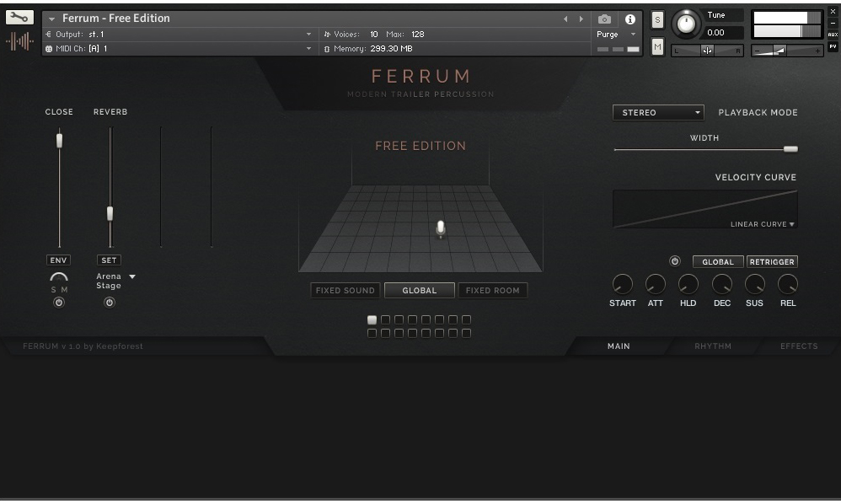Viewport: 841px width, 504px height.
Task: Select the GLOBAL room mode
Action: (x=420, y=291)
